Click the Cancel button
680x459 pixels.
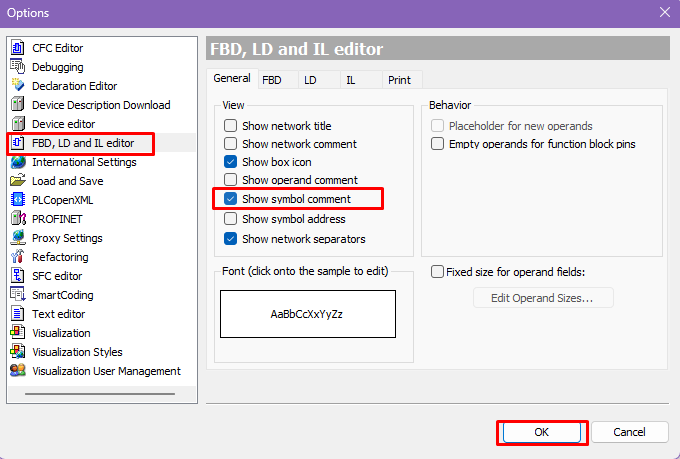point(629,432)
